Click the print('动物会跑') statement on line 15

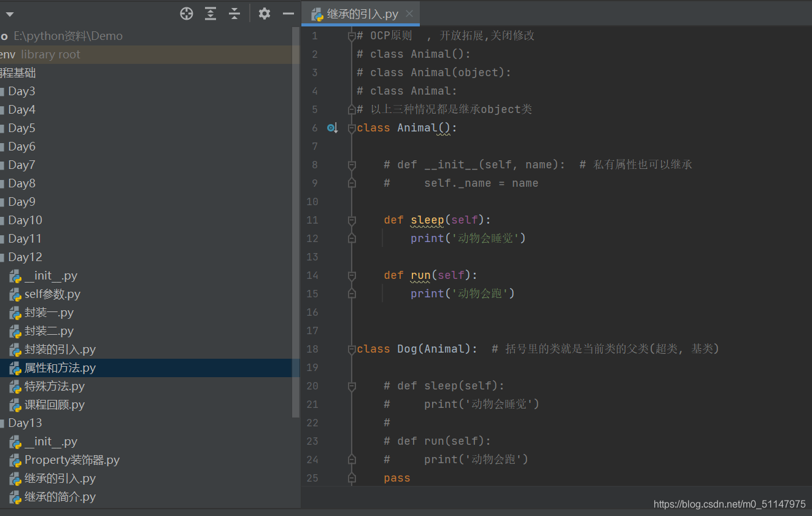point(463,294)
